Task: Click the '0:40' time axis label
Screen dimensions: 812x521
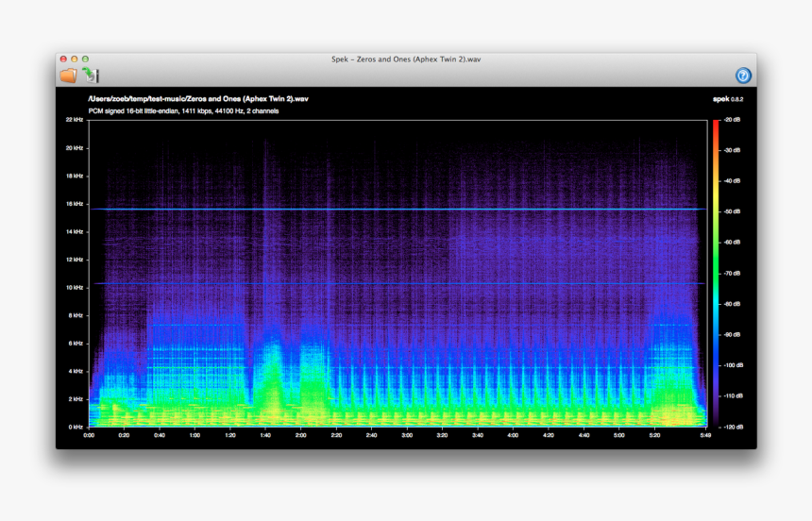Action: tap(160, 435)
